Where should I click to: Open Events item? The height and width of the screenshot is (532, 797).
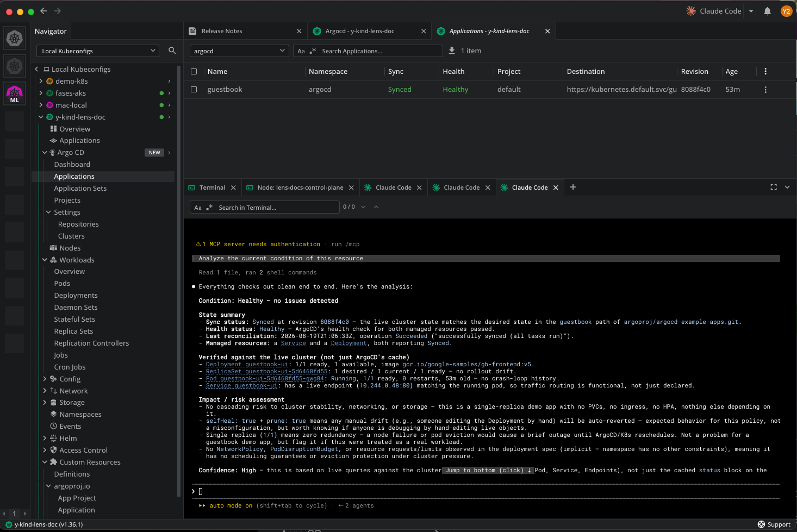[x=70, y=426]
